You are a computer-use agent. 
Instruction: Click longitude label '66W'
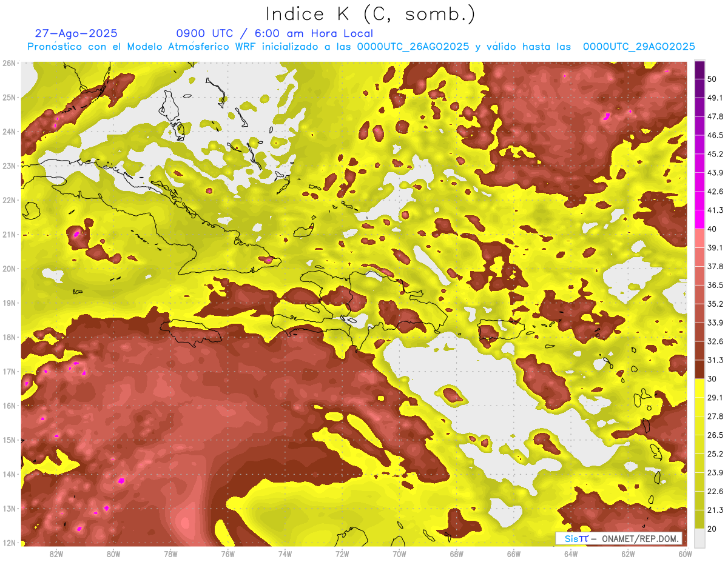click(x=513, y=554)
